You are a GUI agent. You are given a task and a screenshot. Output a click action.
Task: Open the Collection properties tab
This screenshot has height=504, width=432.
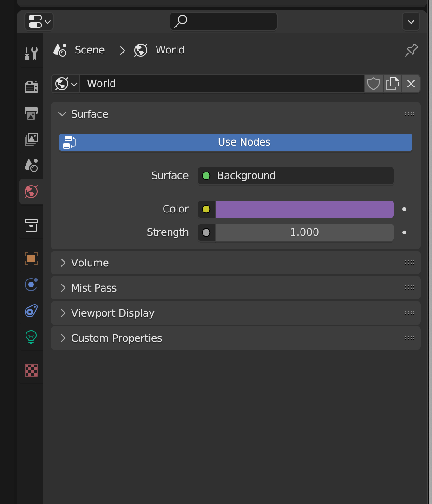click(31, 225)
